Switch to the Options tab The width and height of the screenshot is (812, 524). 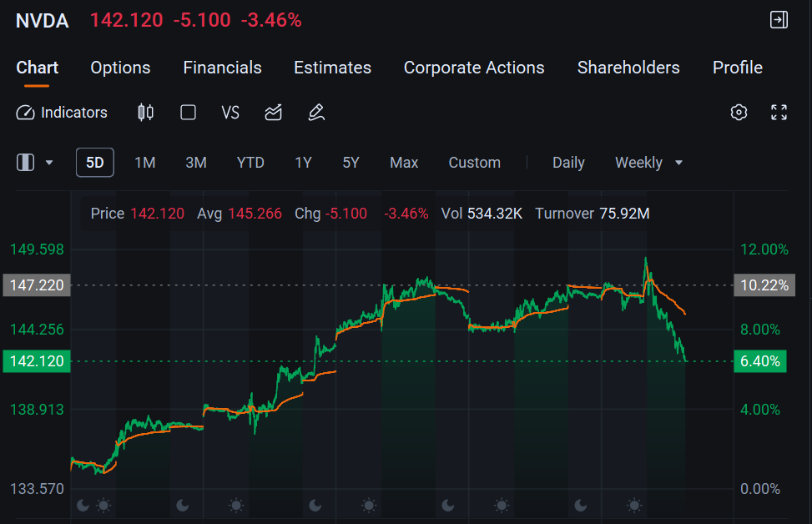click(x=120, y=68)
